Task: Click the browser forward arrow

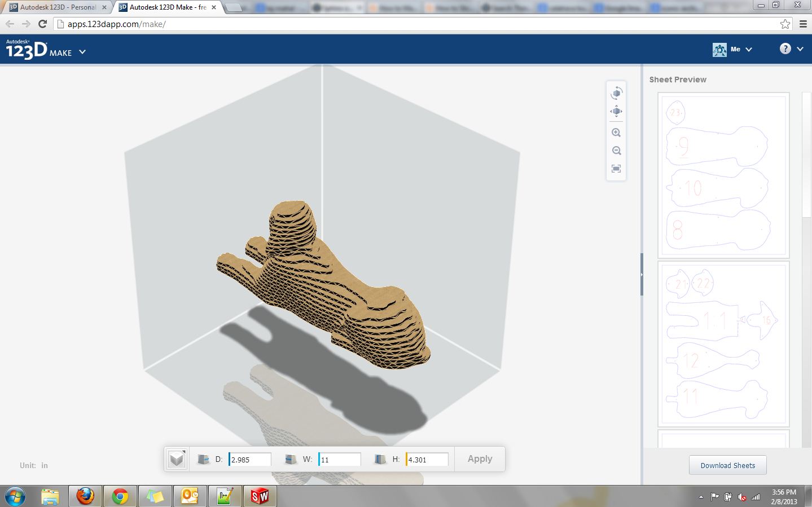Action: [26, 24]
